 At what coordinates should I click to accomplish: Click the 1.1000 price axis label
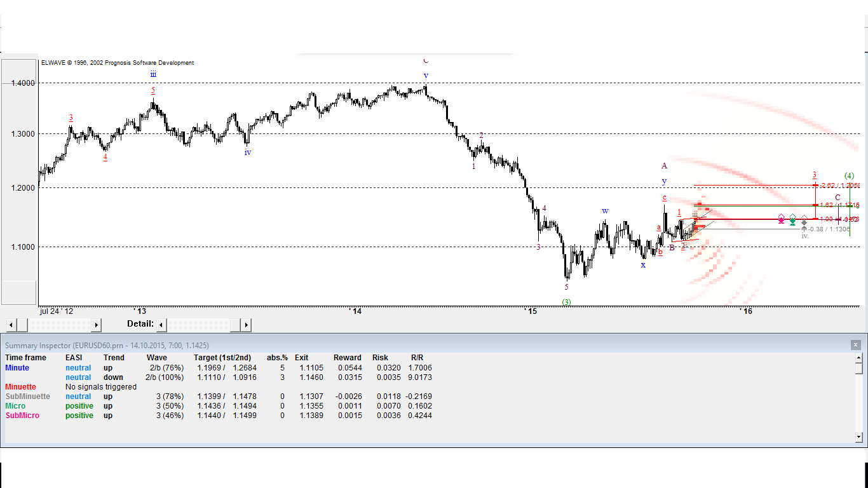tap(24, 247)
